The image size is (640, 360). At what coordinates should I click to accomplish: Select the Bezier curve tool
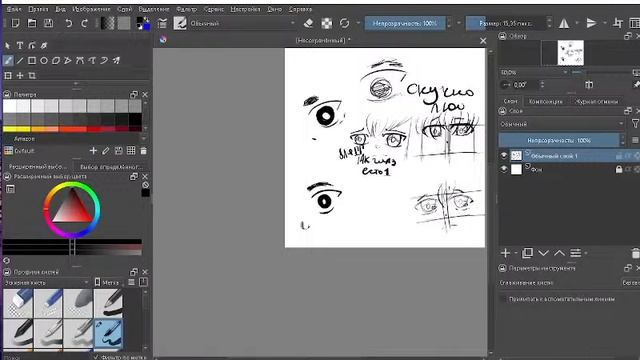pos(80,61)
